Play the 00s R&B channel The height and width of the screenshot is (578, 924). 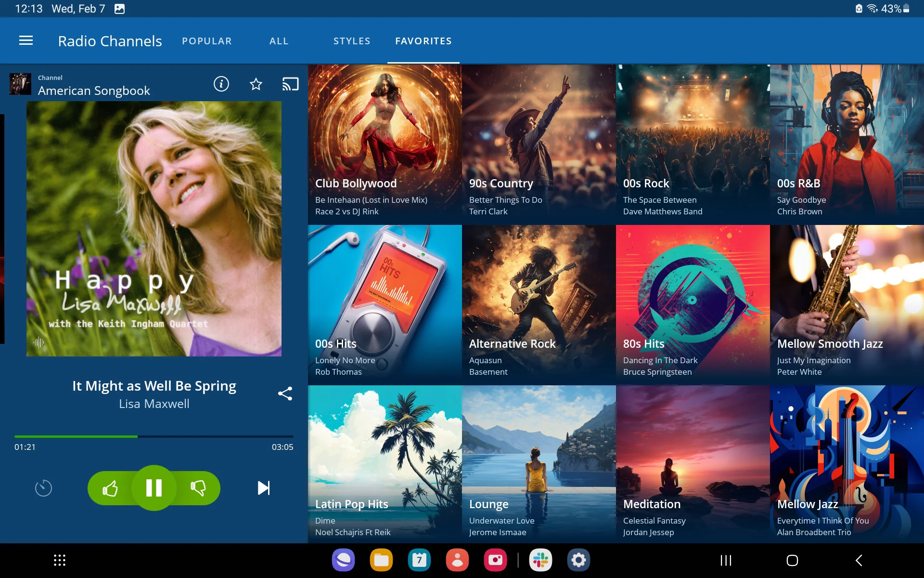click(x=847, y=144)
